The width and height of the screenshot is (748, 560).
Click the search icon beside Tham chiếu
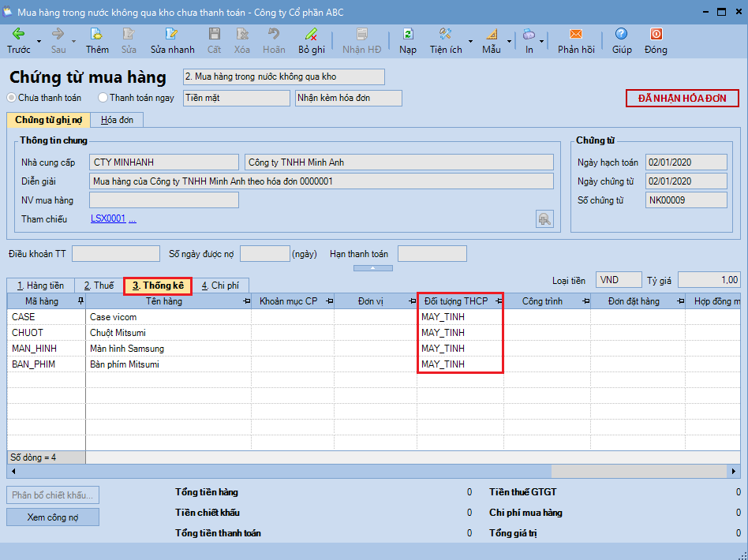click(x=544, y=219)
